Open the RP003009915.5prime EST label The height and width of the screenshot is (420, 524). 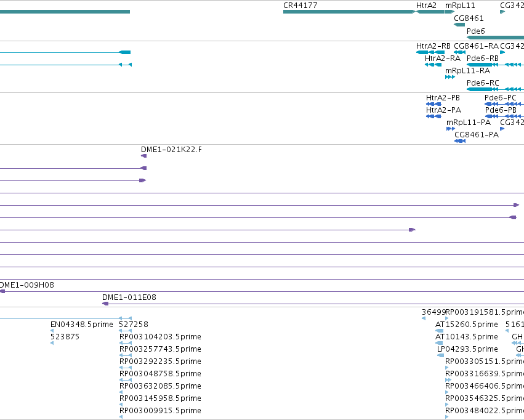[160, 411]
